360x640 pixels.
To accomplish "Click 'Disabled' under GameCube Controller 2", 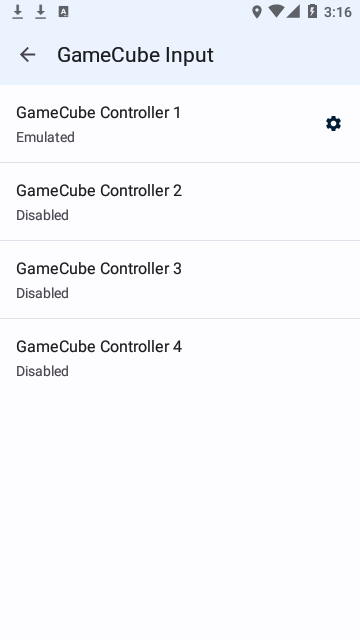I will coord(42,215).
